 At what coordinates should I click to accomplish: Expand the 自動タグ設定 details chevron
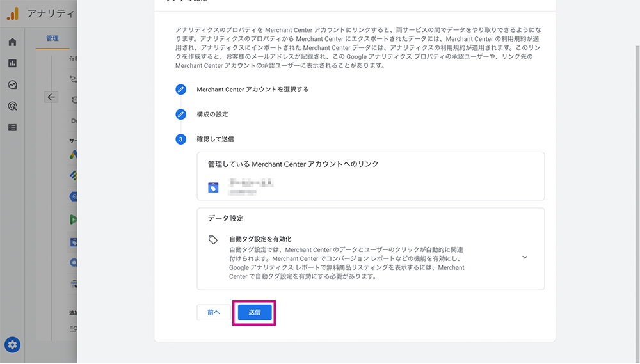(525, 258)
